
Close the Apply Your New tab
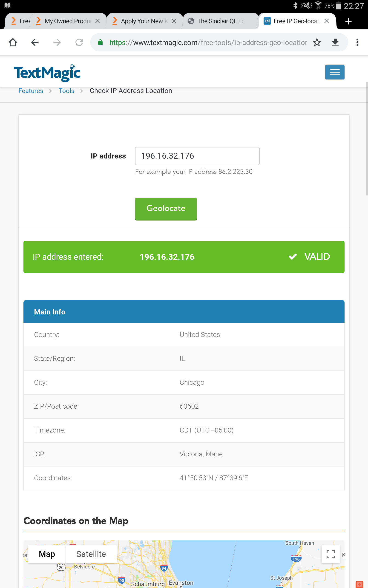tap(174, 21)
